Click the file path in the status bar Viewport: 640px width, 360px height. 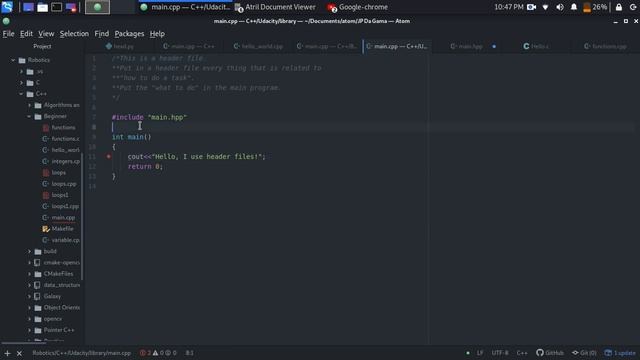click(x=82, y=353)
